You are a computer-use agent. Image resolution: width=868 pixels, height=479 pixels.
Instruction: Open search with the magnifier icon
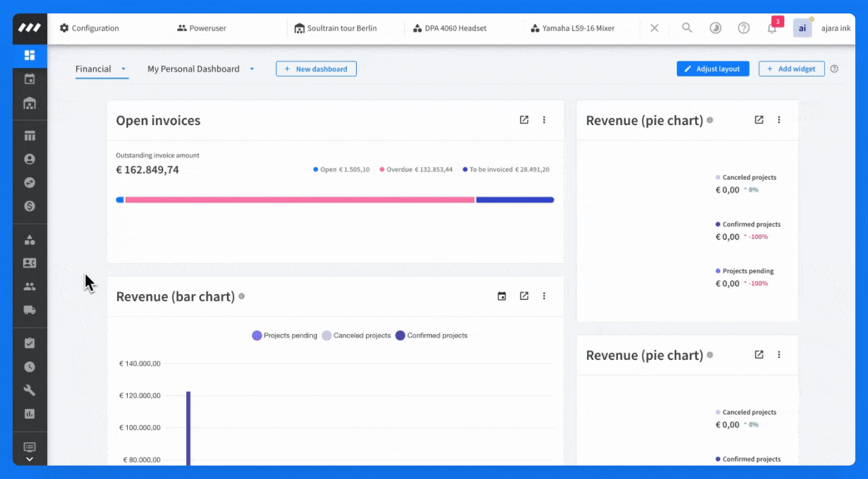687,28
